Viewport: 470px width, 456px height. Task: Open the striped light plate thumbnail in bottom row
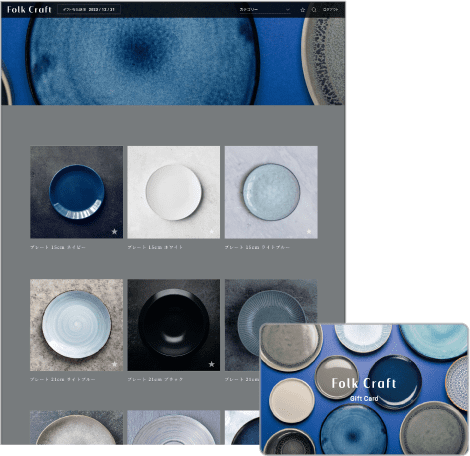click(174, 427)
